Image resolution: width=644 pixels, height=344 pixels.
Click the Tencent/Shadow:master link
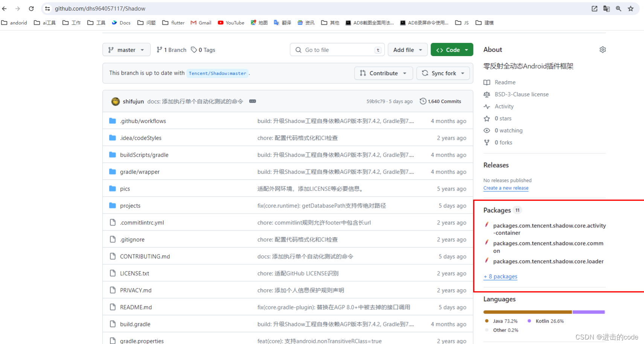tap(218, 73)
